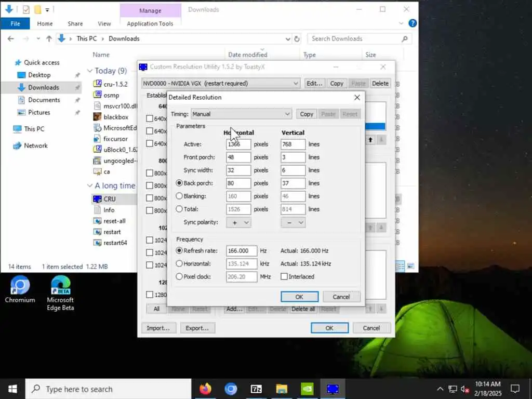Click the vertical Back porch lines field
The height and width of the screenshot is (399, 532).
[293, 183]
